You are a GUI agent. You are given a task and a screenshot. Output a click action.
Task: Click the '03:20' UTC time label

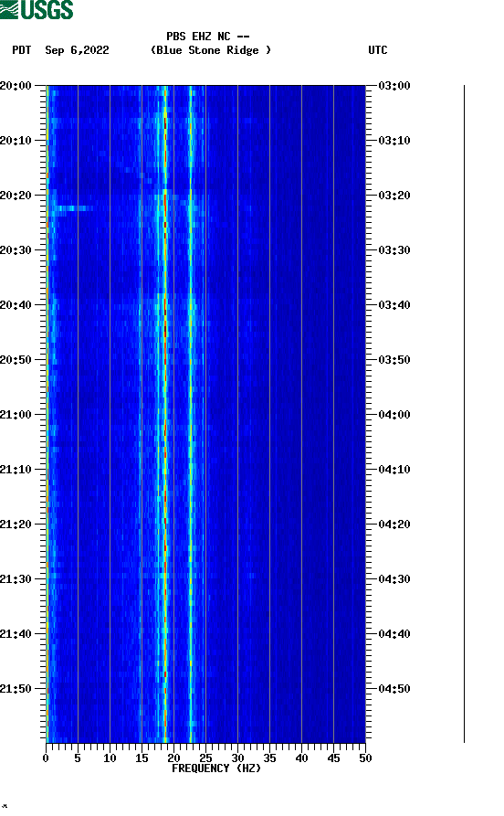(394, 196)
